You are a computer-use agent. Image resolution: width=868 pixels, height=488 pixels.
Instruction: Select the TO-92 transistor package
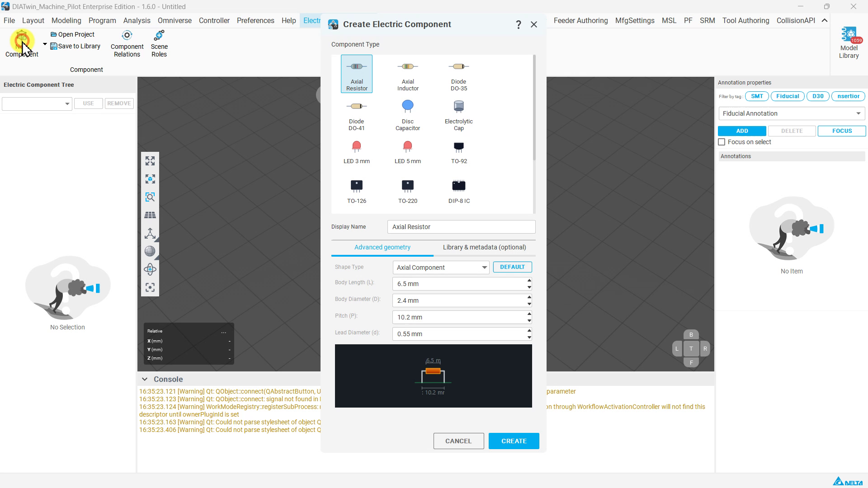coord(459,152)
